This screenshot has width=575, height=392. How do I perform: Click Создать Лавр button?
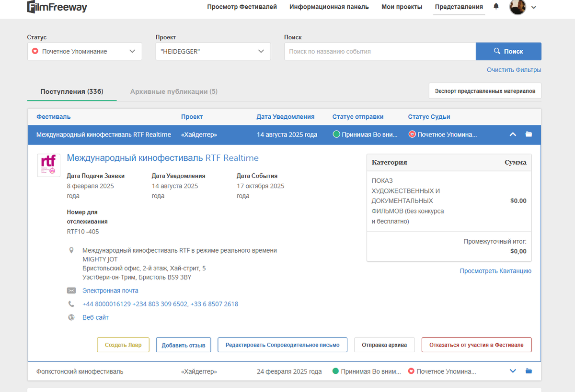pyautogui.click(x=123, y=345)
